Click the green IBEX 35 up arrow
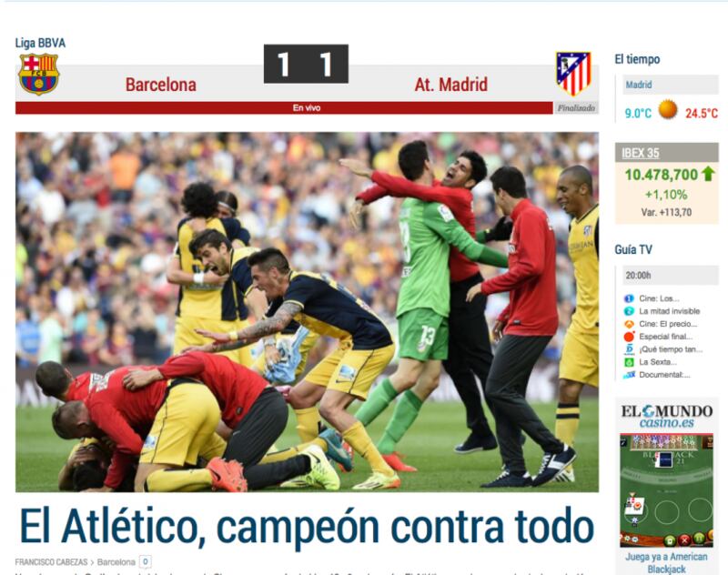 pyautogui.click(x=708, y=174)
